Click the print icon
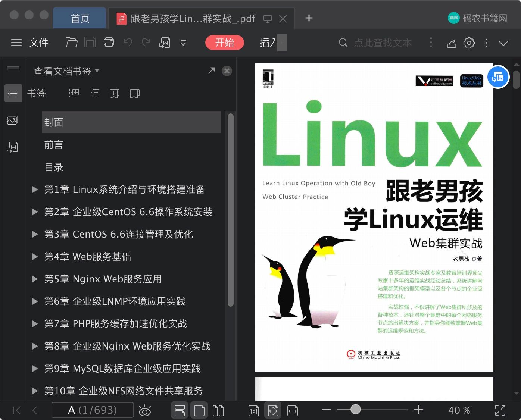This screenshot has width=521, height=420. [109, 43]
